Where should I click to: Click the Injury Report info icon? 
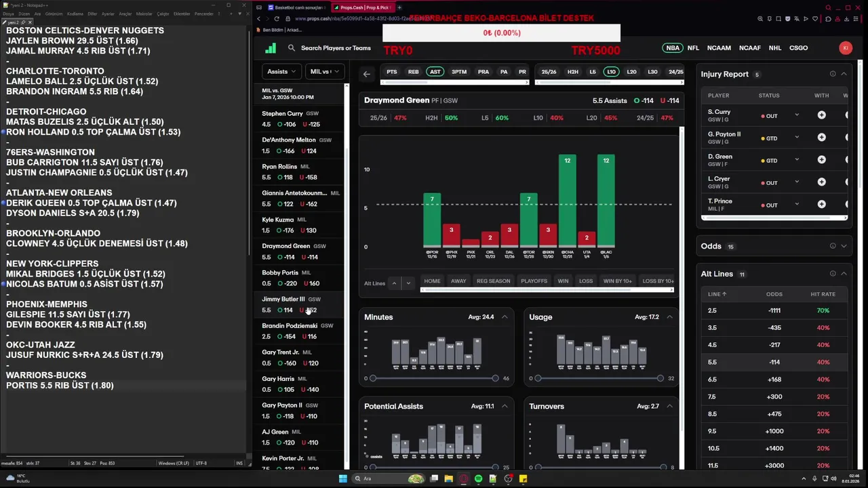point(833,74)
